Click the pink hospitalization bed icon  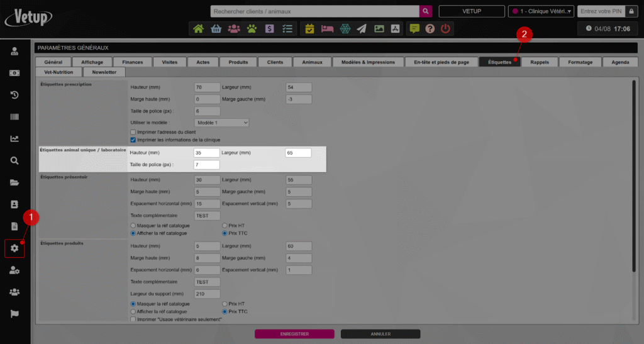pyautogui.click(x=327, y=28)
